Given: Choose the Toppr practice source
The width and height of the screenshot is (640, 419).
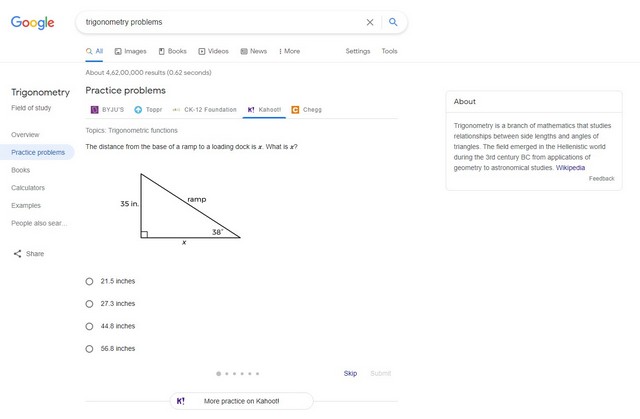Looking at the screenshot, I should click(148, 110).
